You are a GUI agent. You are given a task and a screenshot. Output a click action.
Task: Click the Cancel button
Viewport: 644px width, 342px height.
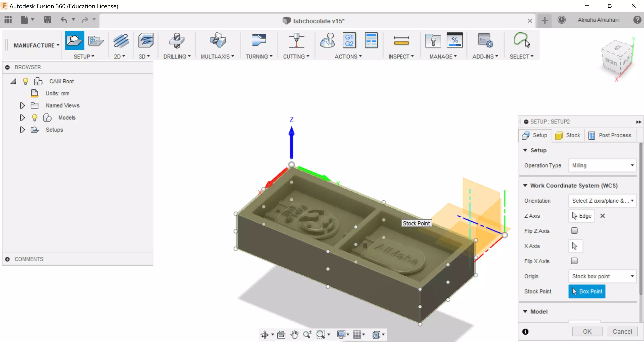(x=622, y=331)
